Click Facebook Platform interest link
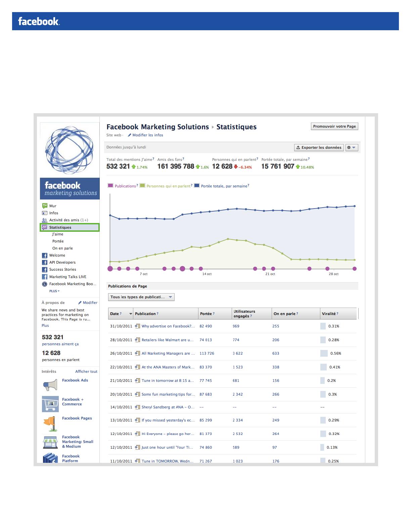 tap(71, 458)
